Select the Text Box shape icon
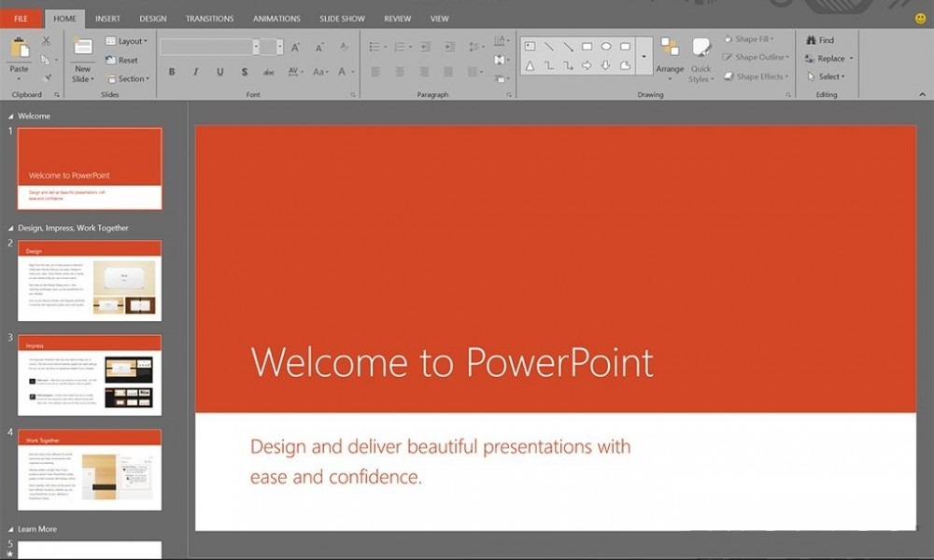 [530, 47]
